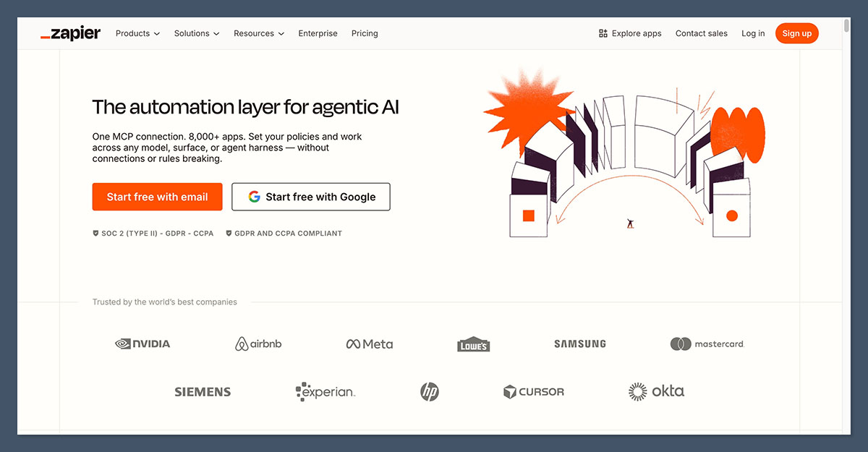This screenshot has width=868, height=452.
Task: Go to the Enterprise page
Action: point(318,33)
